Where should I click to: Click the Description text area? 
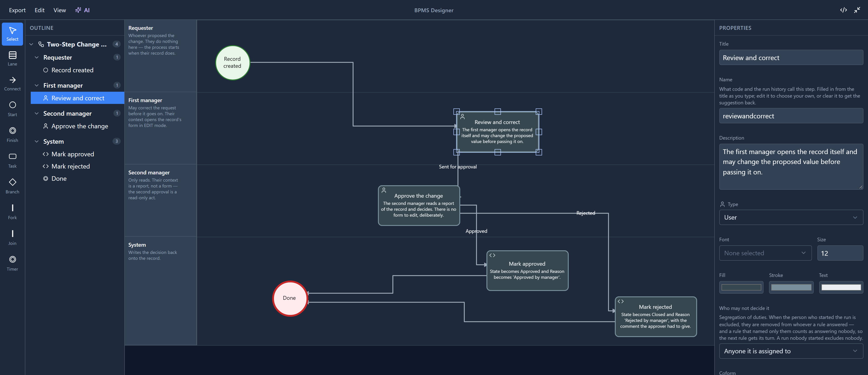pos(791,167)
